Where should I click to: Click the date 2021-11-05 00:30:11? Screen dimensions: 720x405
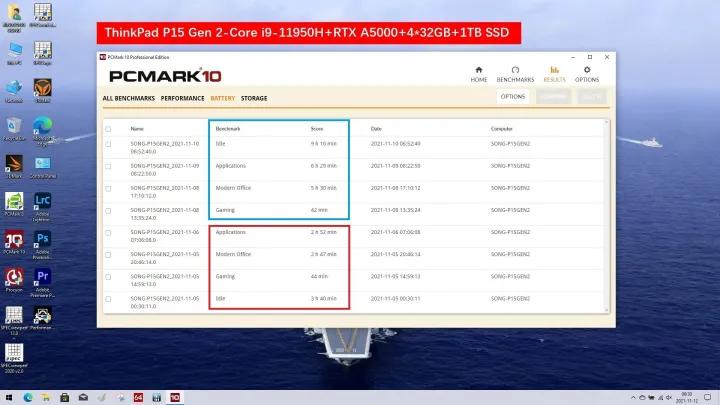point(395,298)
